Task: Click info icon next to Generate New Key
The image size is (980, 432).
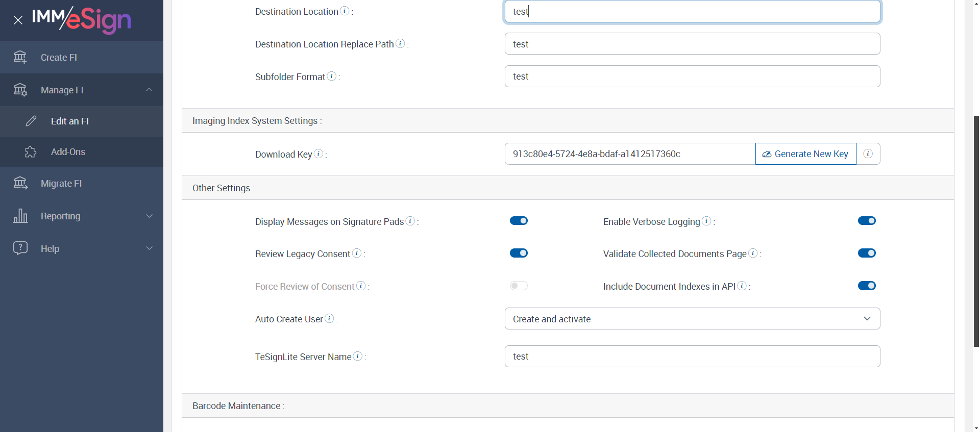Action: click(868, 154)
